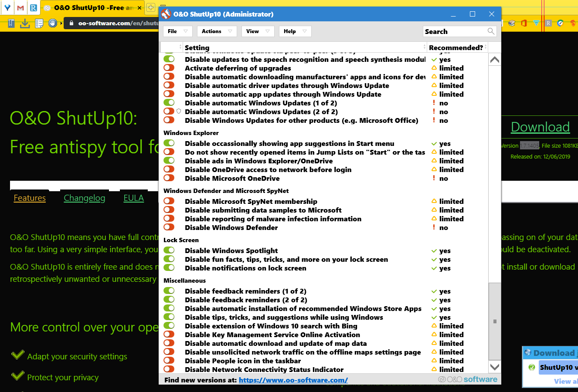Close the O&O ShutUp10 browser tab
578x392 pixels.
(x=139, y=7)
